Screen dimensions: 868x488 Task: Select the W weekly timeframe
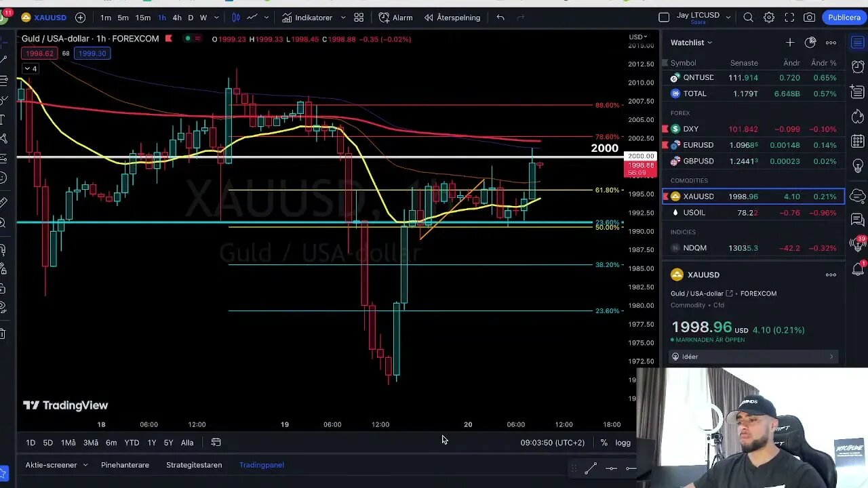pyautogui.click(x=203, y=18)
